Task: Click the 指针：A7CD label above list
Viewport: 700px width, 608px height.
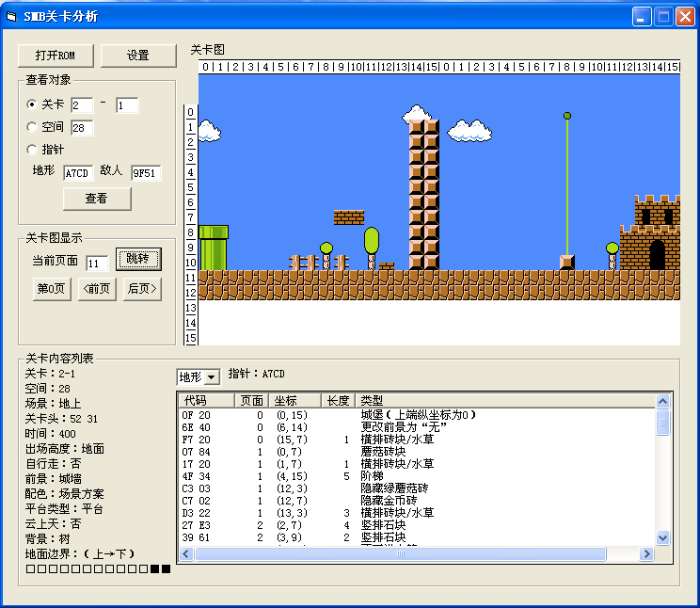Action: point(256,374)
